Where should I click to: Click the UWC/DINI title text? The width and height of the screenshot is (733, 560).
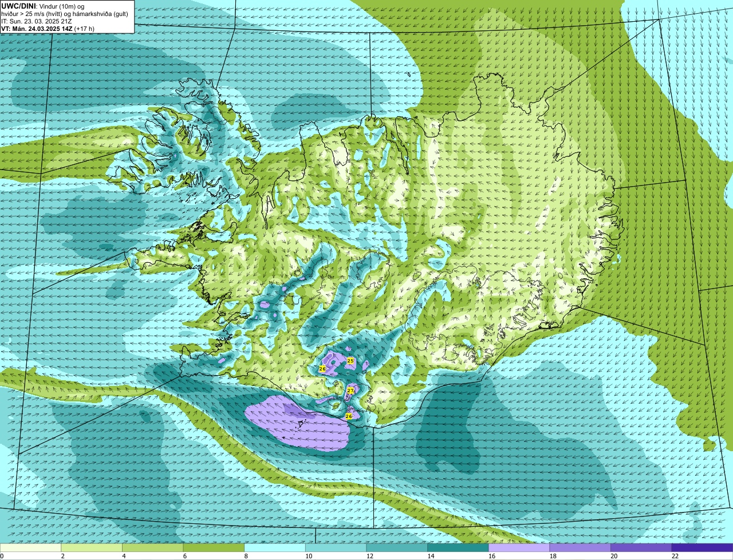coord(19,6)
